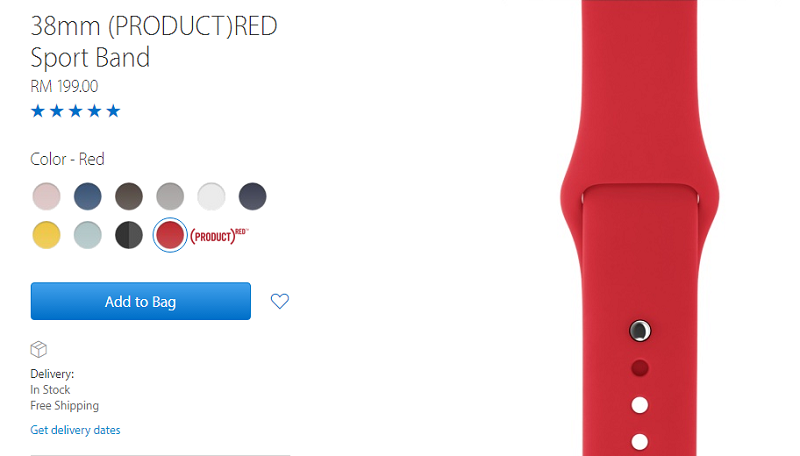This screenshot has width=800, height=456.
Task: Click the heart favorite icon
Action: click(x=280, y=301)
